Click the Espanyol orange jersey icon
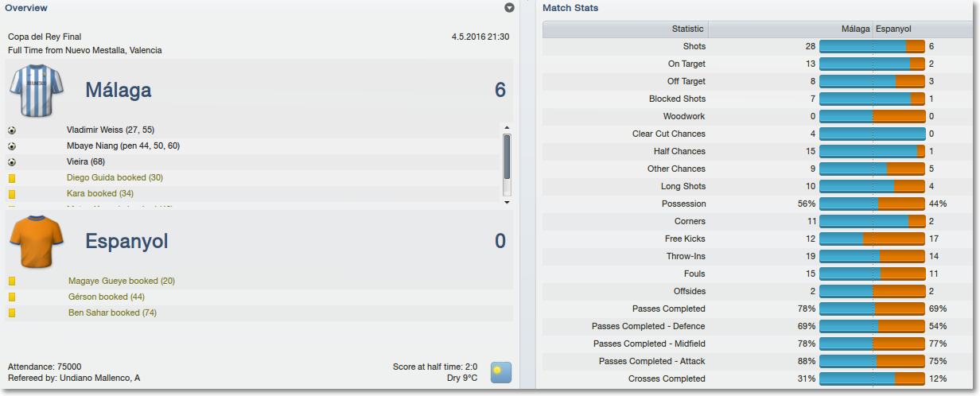Screen dimensions: 980x396 pos(37,242)
